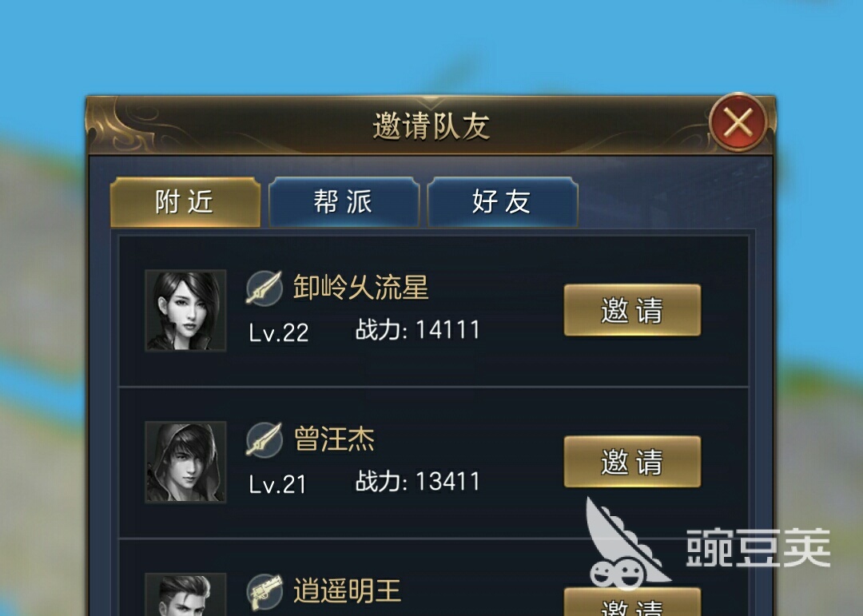Click the sword class icon beside 卸岭头流星

[264, 288]
